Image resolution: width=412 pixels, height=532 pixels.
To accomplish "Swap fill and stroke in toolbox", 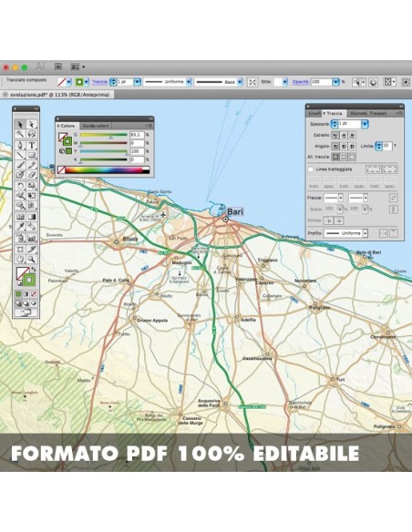I will pos(33,269).
